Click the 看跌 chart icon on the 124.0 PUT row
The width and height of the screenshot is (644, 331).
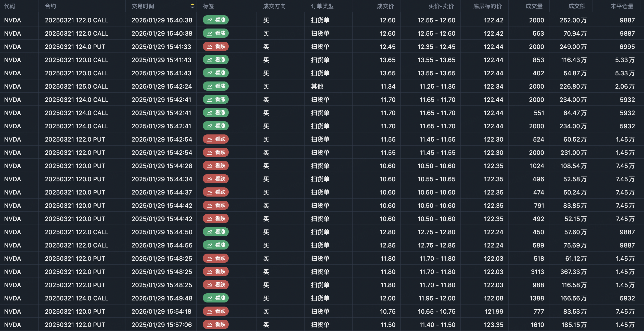[x=210, y=47]
